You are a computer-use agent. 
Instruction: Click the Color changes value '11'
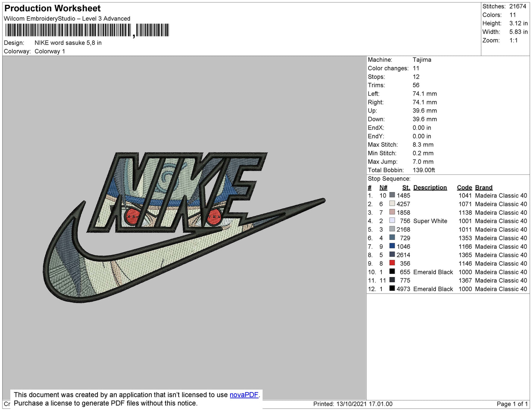click(416, 68)
